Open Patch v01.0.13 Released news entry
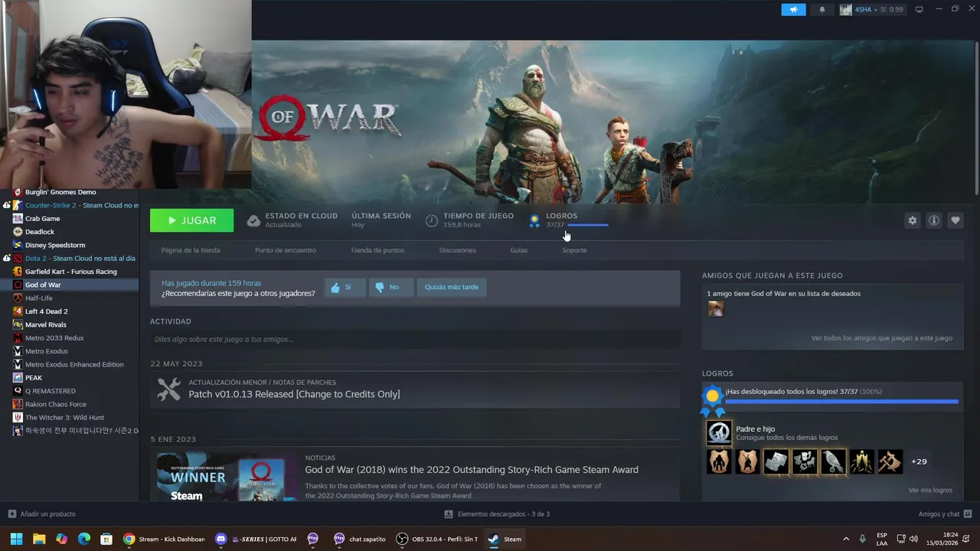 coord(294,394)
